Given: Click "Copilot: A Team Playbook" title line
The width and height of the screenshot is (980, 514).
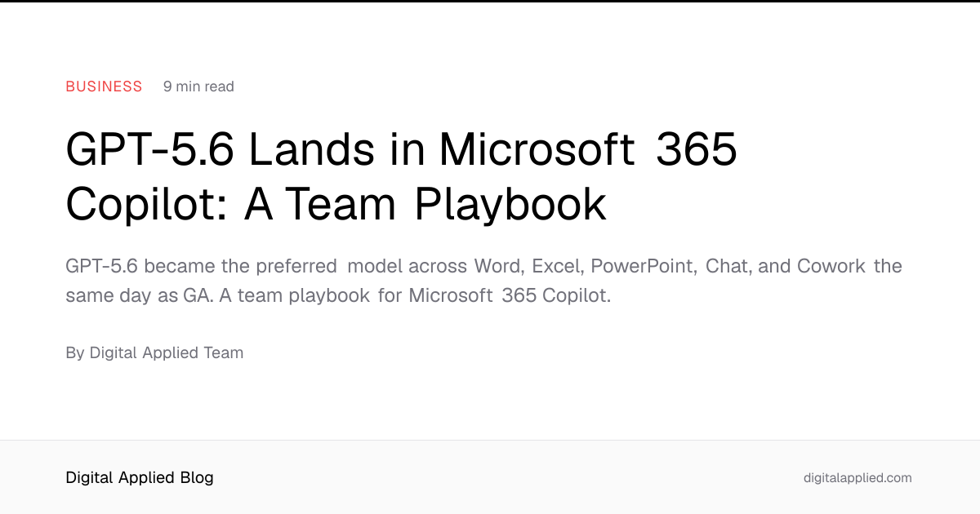Looking at the screenshot, I should click(x=336, y=204).
